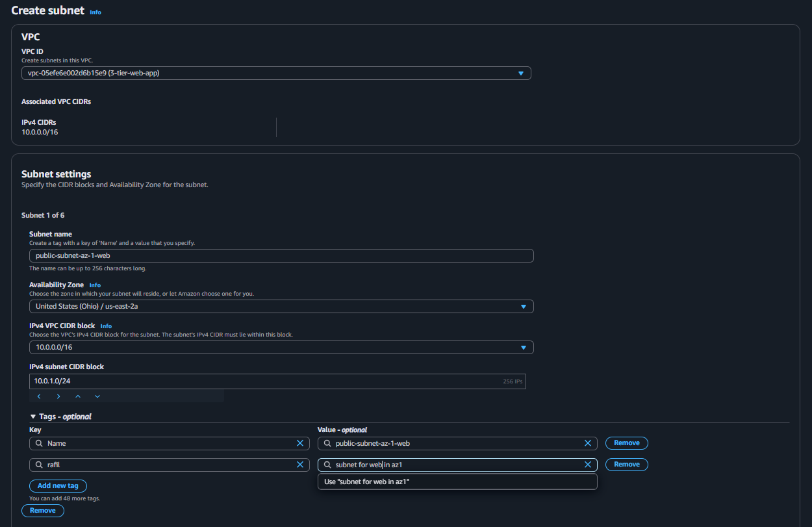Click the Subnet 1 of 6 label

point(43,215)
